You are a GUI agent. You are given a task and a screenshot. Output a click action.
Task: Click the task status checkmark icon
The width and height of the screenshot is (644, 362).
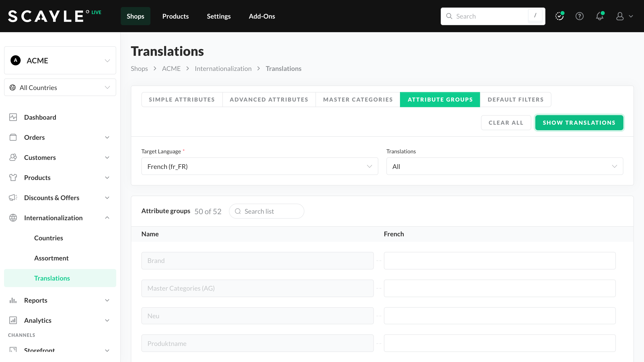559,16
